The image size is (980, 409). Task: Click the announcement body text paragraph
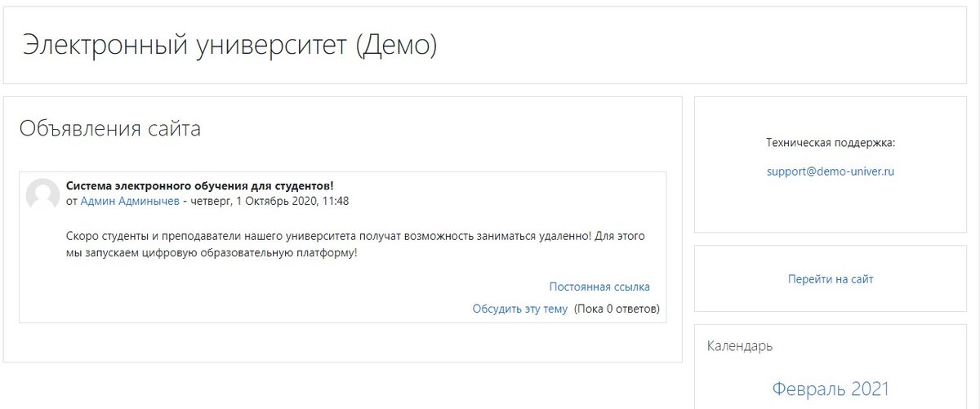(355, 244)
